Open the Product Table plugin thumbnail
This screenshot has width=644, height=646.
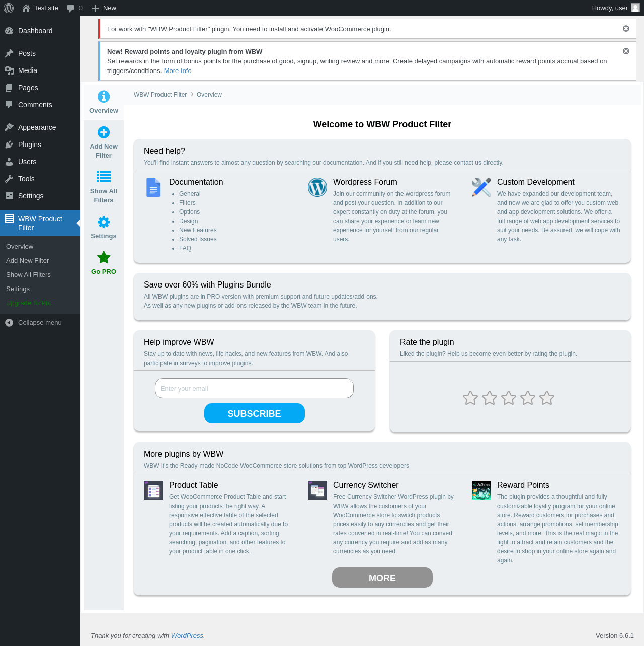pos(153,490)
